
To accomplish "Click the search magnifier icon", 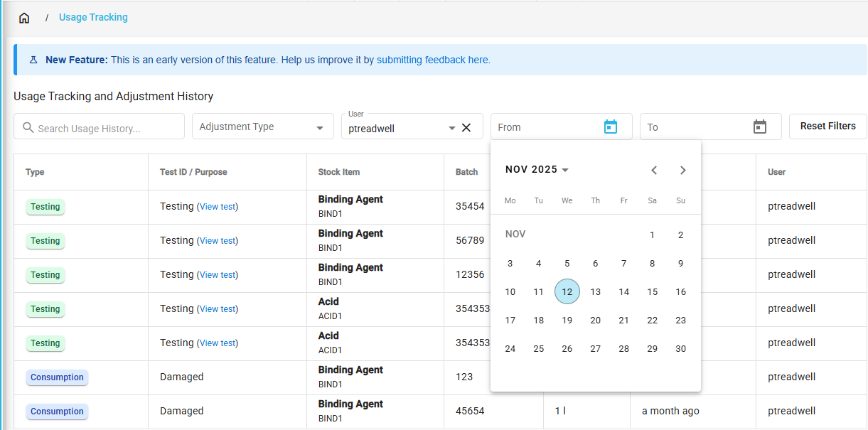I will click(28, 128).
